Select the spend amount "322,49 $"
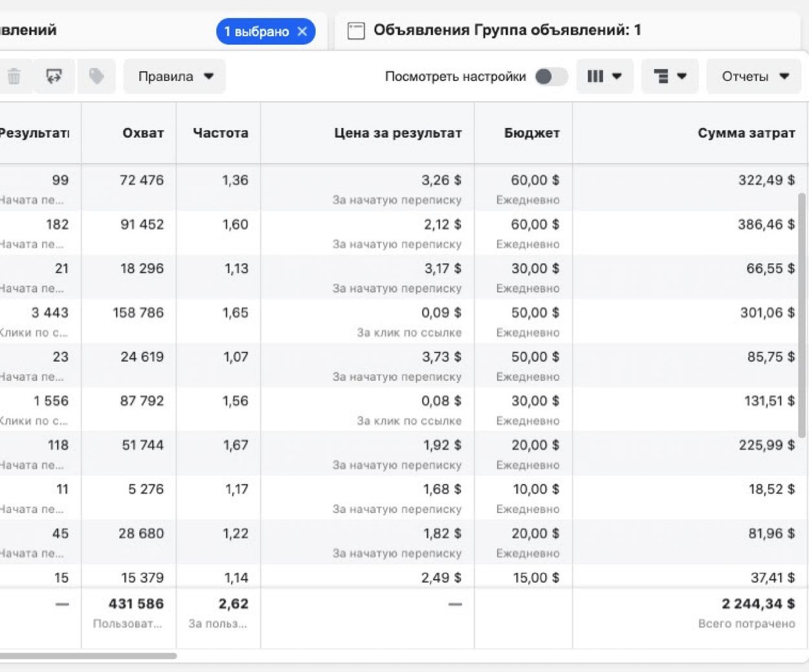The height and width of the screenshot is (672, 809). 767,180
